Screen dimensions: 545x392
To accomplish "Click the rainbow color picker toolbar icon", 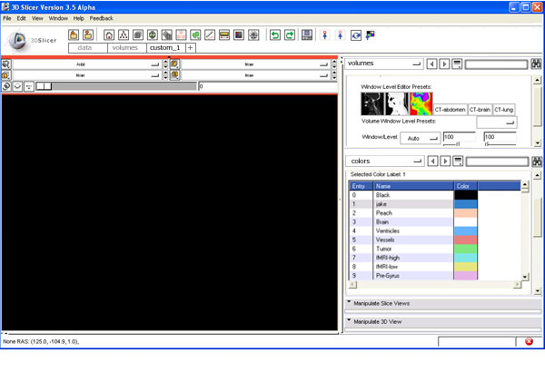I will [371, 35].
